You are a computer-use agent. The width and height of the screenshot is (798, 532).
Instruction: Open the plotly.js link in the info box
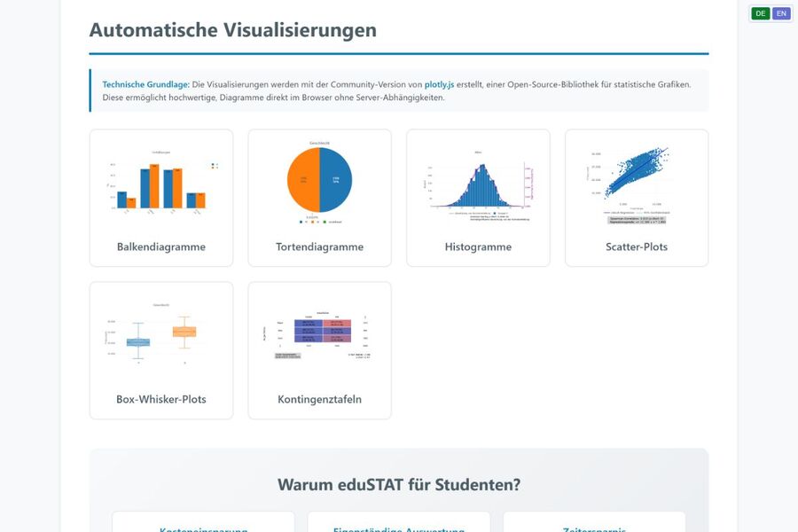click(439, 84)
